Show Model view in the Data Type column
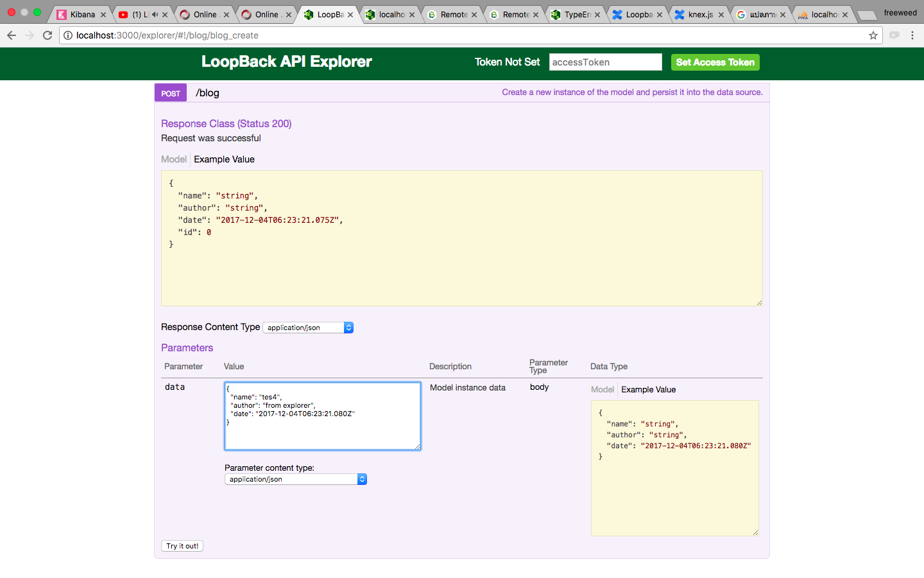924x578 pixels. click(x=603, y=389)
